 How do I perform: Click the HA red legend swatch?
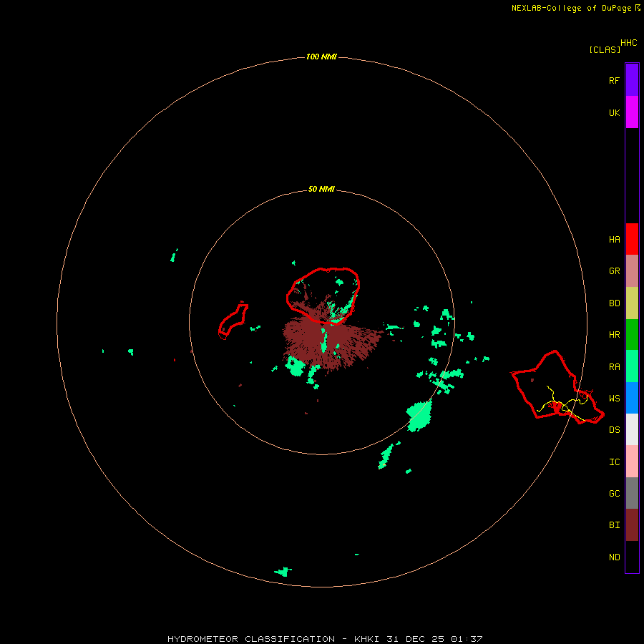(x=632, y=239)
